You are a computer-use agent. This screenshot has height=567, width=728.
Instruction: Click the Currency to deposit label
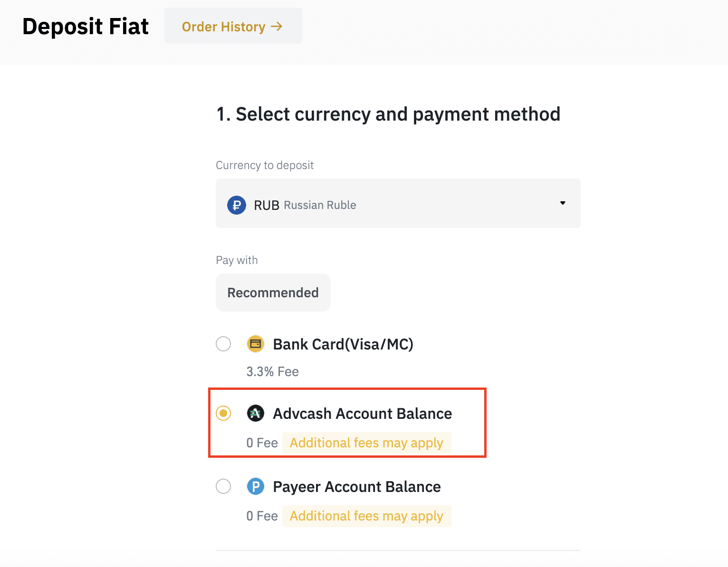(265, 165)
